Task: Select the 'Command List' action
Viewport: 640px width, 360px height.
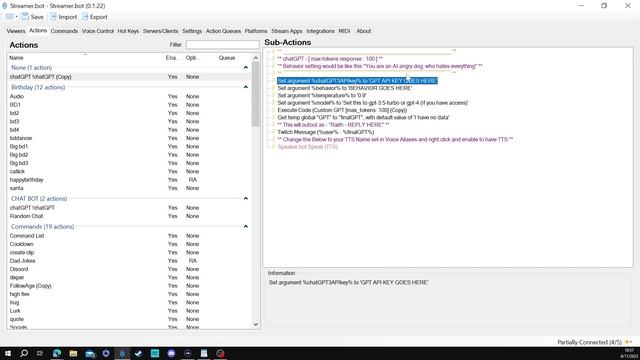Action: pyautogui.click(x=130, y=236)
